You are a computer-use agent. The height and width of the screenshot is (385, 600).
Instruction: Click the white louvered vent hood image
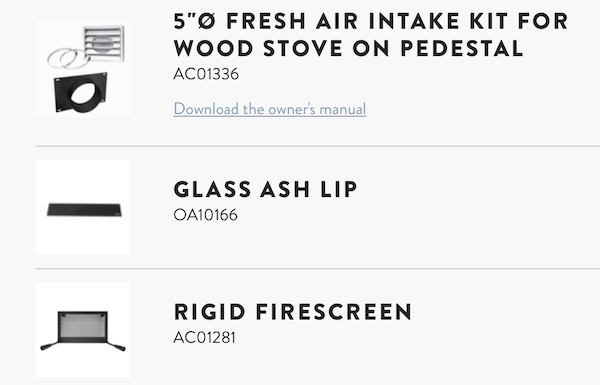tap(104, 43)
